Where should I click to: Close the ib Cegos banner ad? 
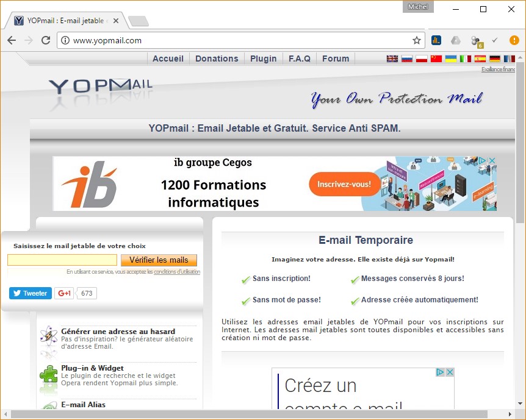click(492, 160)
